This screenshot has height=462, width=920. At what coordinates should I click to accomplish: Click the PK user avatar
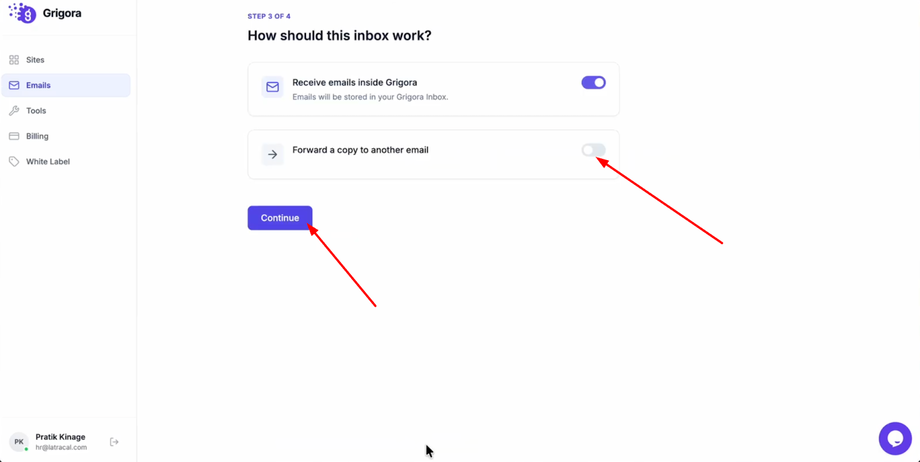click(x=19, y=442)
